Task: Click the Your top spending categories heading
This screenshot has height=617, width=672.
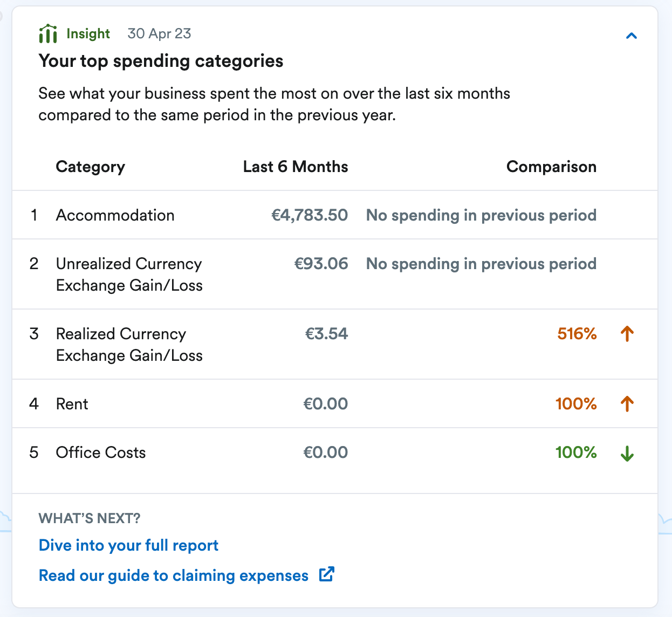Action: [161, 61]
